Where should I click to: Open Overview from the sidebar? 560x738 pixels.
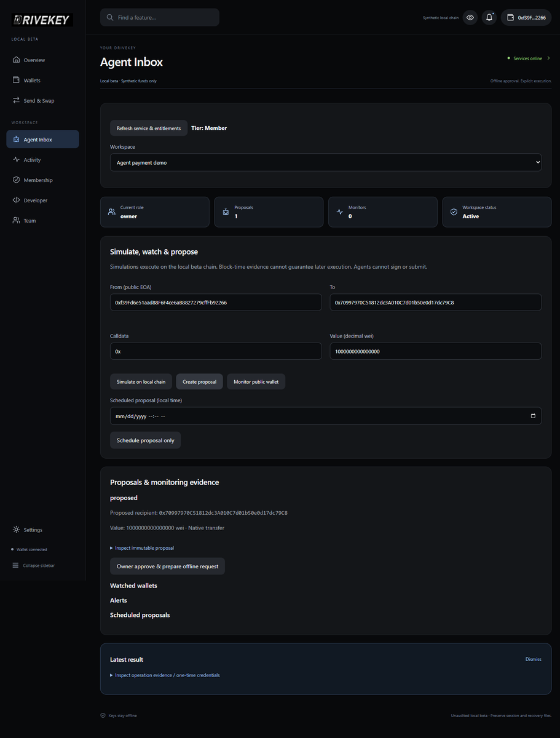pos(42,60)
